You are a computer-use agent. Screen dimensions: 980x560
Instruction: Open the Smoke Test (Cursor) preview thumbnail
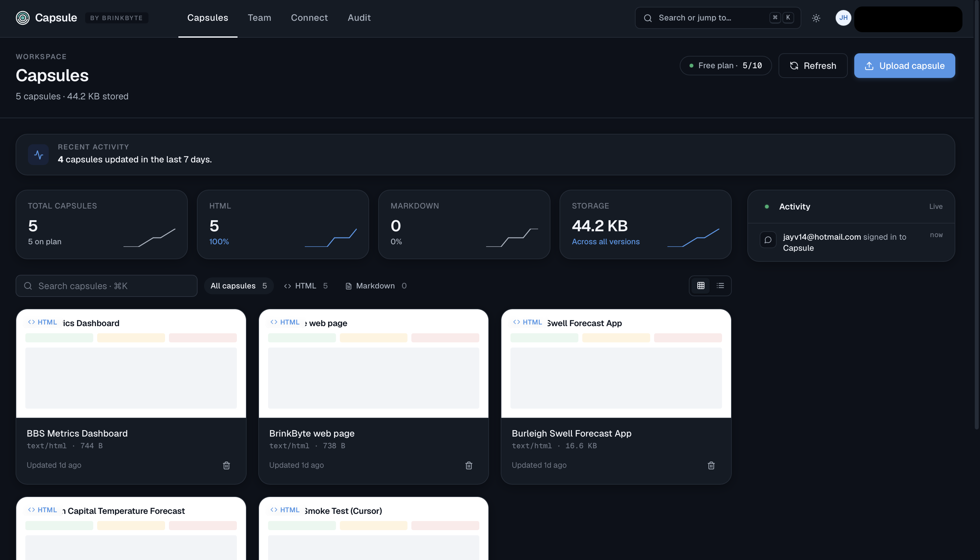(373, 528)
